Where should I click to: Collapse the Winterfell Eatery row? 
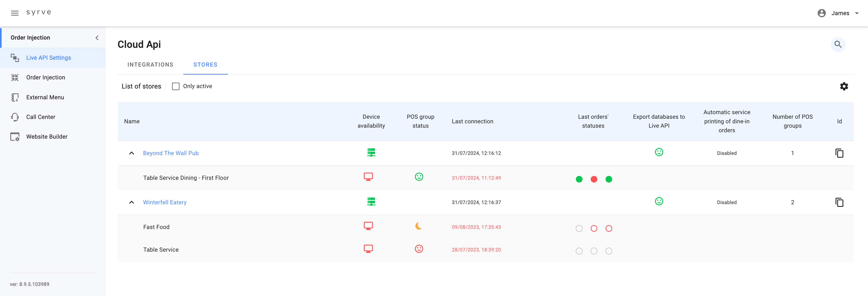coord(131,202)
